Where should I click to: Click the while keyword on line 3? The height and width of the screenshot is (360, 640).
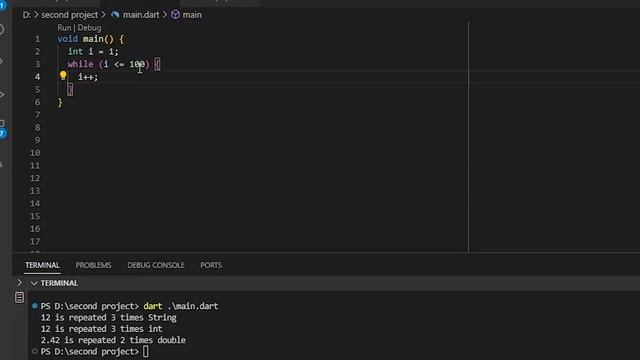coord(80,64)
